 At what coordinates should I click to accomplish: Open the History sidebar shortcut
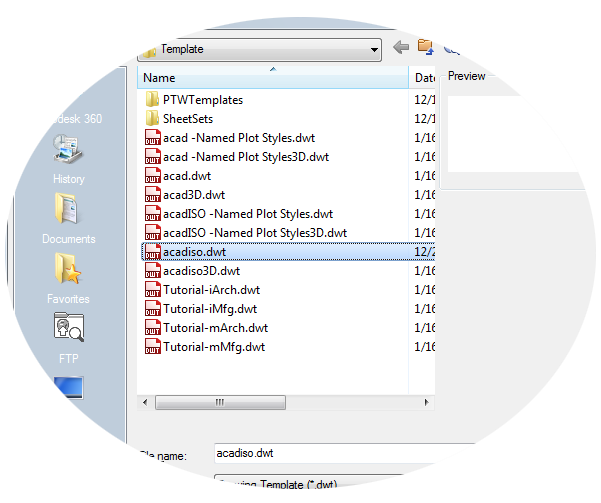click(68, 158)
